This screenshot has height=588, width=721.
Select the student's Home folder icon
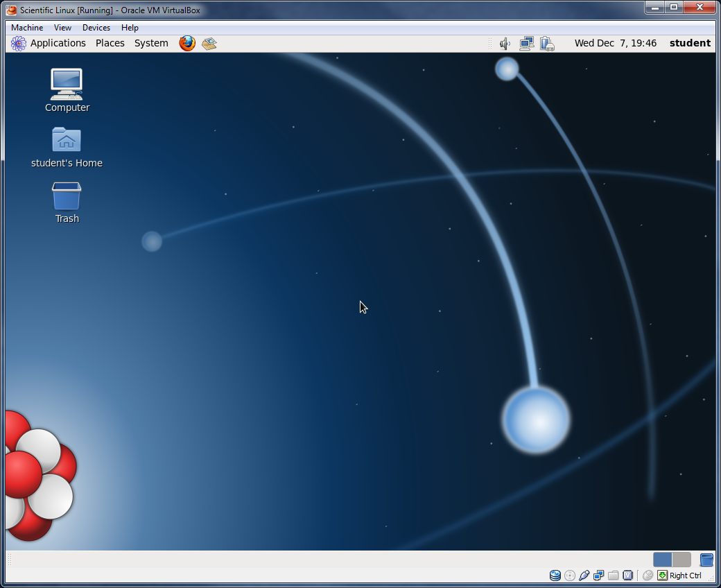tap(67, 147)
